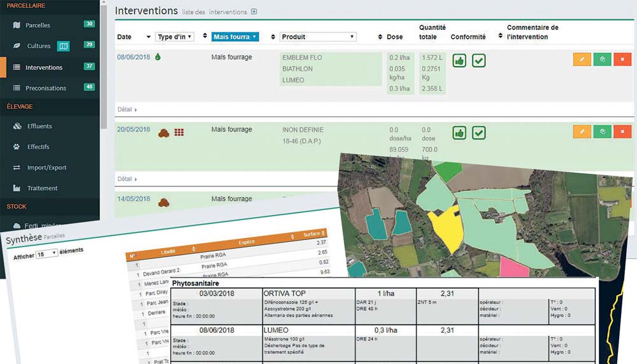The height and width of the screenshot is (364, 637).
Task: Delete the 08/06/2018 intervention with red button
Action: click(622, 59)
